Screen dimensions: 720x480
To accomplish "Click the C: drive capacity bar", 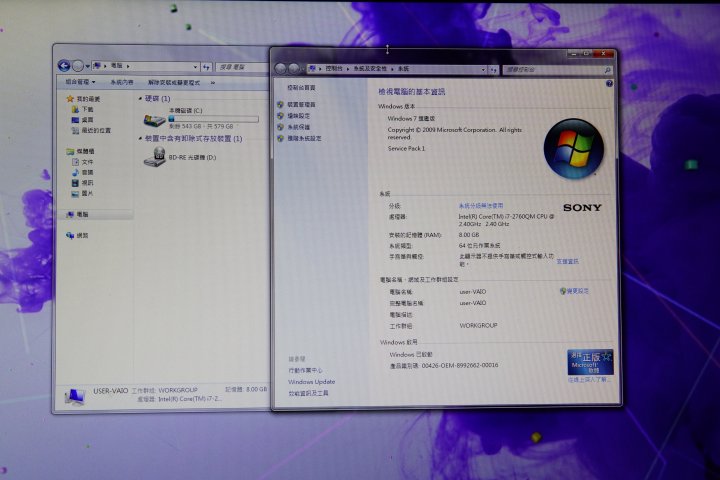I will (x=214, y=119).
